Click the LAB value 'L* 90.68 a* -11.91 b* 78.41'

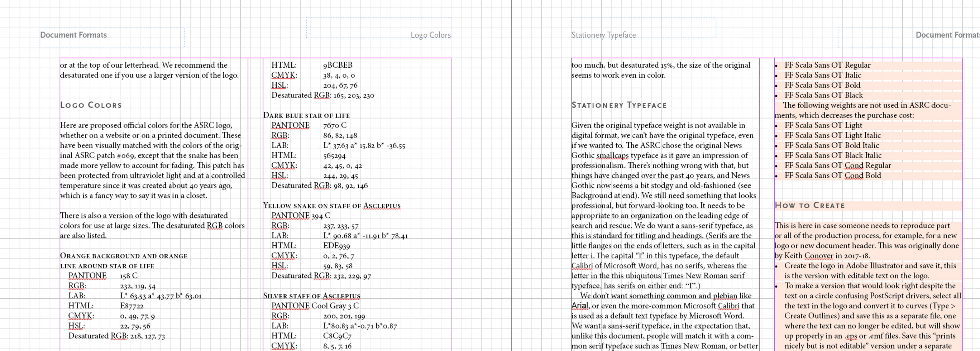coord(365,236)
